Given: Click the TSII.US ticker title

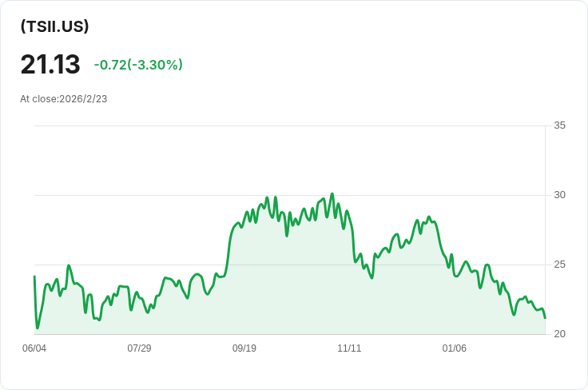Looking at the screenshot, I should click(54, 26).
